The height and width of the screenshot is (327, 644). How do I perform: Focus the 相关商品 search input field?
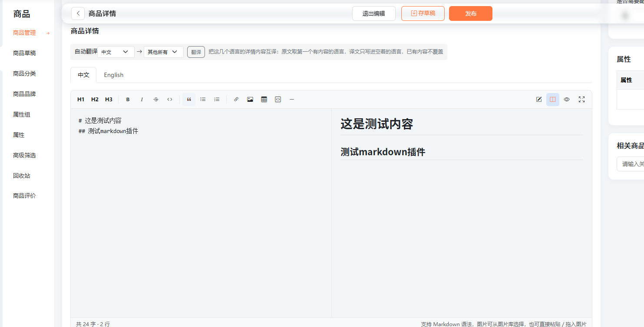(631, 164)
